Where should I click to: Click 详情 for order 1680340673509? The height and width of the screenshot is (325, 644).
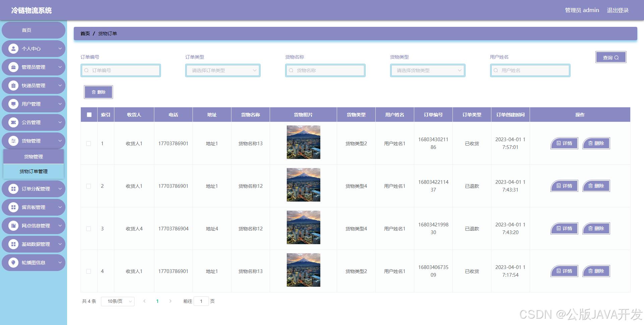(x=565, y=271)
